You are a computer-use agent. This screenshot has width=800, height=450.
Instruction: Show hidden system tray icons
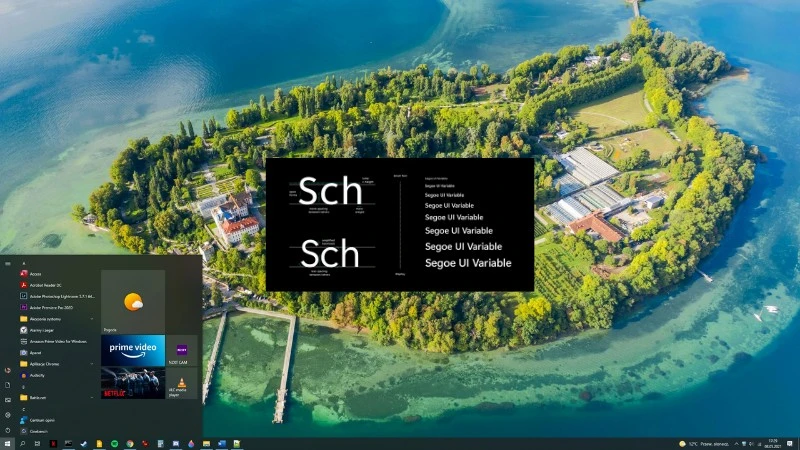(736, 444)
